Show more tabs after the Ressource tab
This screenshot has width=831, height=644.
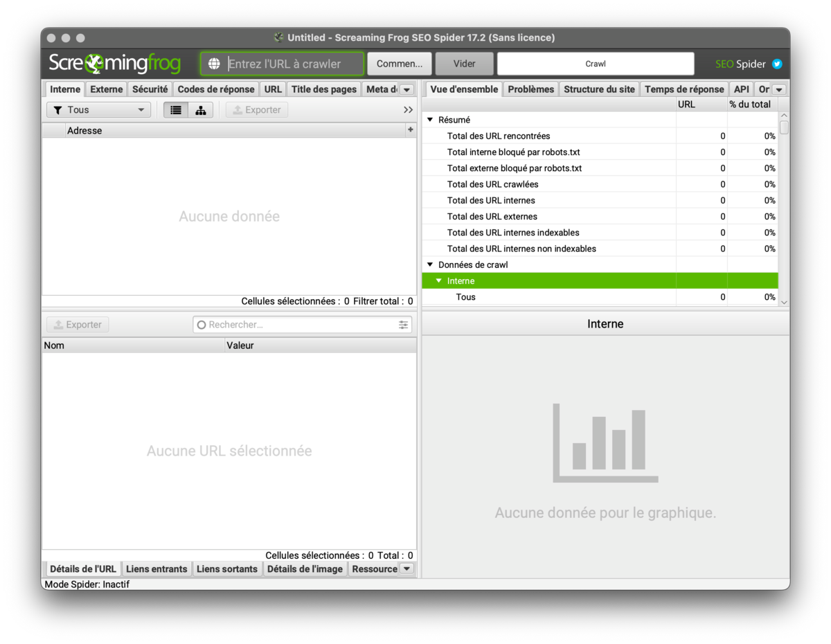point(407,569)
